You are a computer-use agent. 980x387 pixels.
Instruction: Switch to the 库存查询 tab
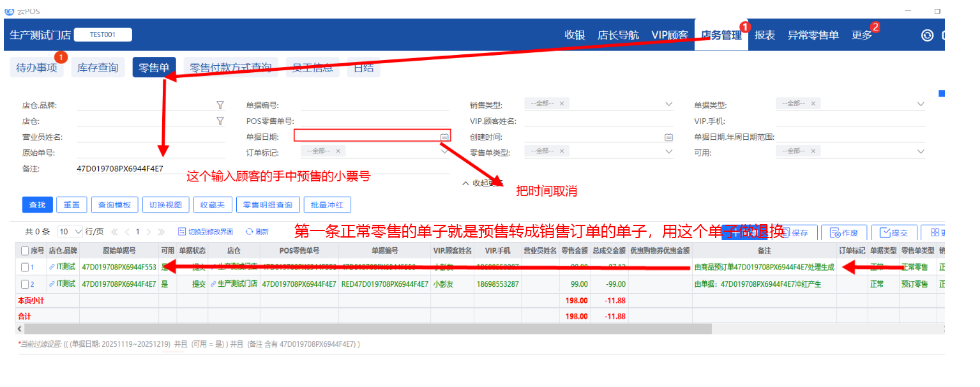click(x=98, y=68)
